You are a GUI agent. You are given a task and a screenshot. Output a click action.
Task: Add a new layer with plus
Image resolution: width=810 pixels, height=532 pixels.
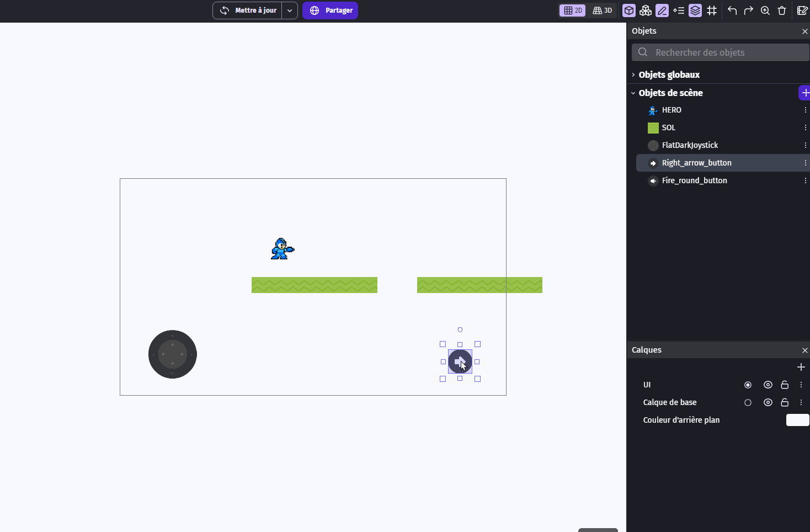tap(801, 367)
